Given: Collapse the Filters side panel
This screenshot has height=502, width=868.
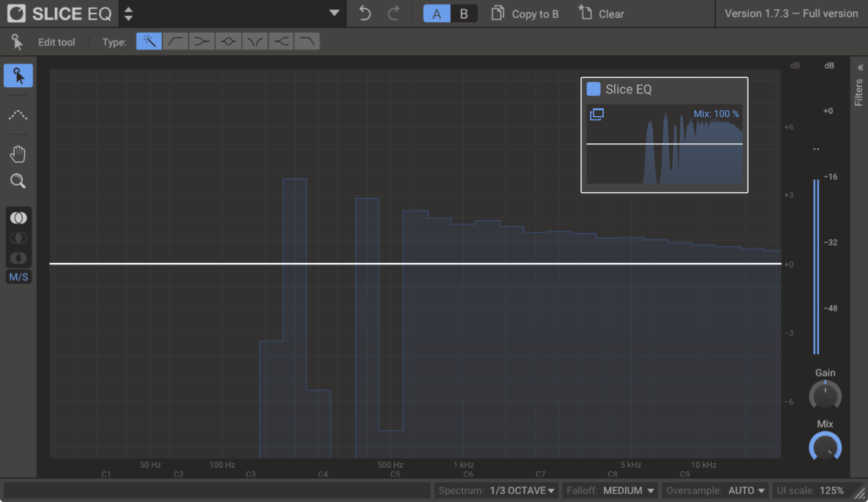Looking at the screenshot, I should (859, 67).
